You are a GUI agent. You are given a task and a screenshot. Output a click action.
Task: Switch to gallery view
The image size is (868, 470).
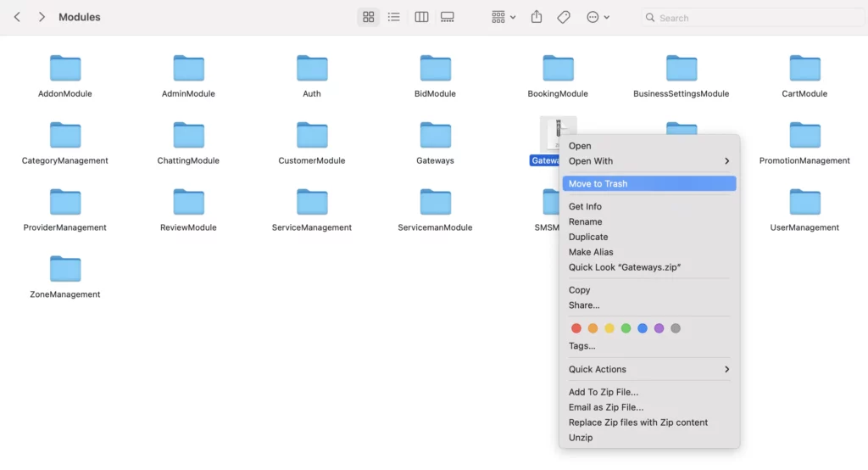(x=448, y=17)
